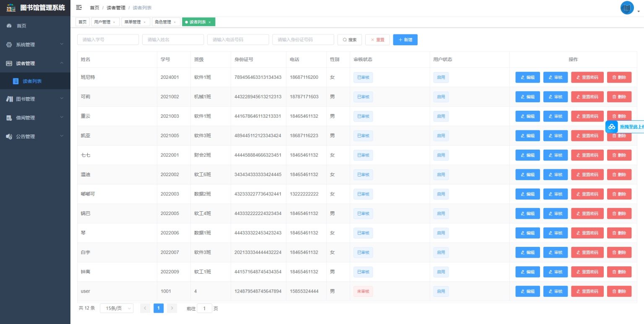Delete the reader 班尼特
Screen dimensions: 644x324
[619, 78]
